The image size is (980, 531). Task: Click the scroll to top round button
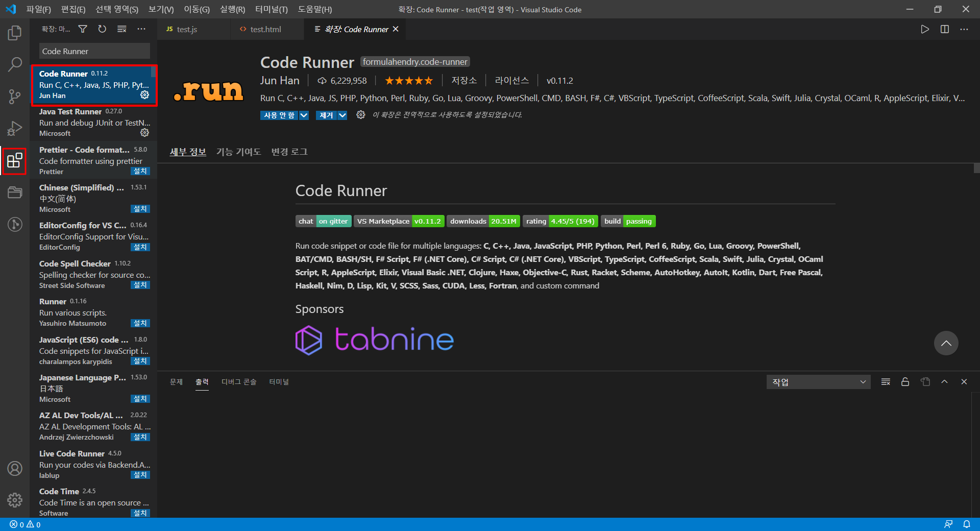tap(946, 343)
